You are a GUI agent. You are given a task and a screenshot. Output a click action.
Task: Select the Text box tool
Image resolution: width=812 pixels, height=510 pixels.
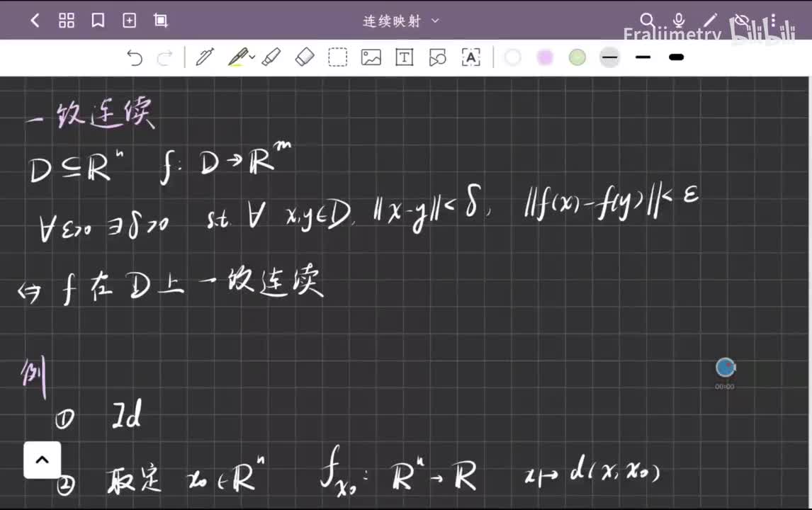pos(405,57)
